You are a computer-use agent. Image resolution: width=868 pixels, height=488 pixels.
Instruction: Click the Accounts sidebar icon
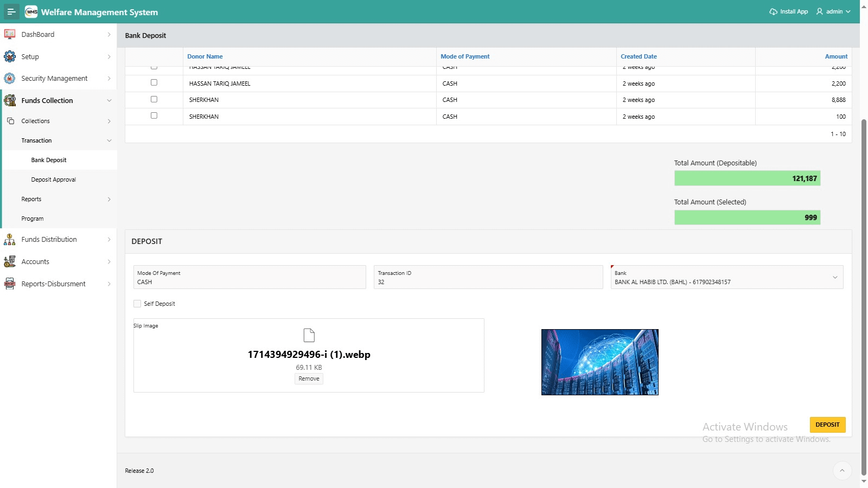pos(10,262)
